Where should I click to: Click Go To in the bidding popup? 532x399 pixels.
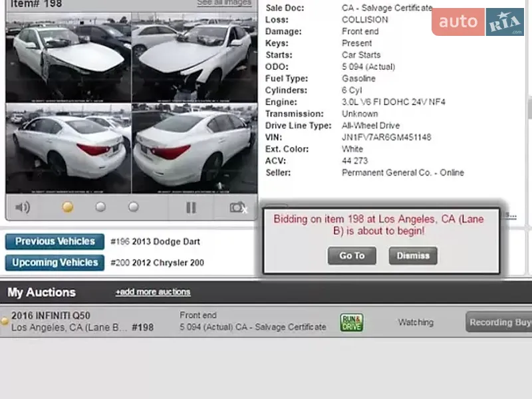click(x=352, y=255)
